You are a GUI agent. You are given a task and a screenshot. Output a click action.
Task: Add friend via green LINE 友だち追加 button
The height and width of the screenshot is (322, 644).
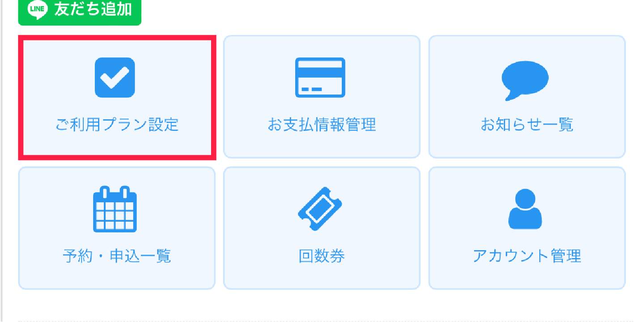(80, 10)
